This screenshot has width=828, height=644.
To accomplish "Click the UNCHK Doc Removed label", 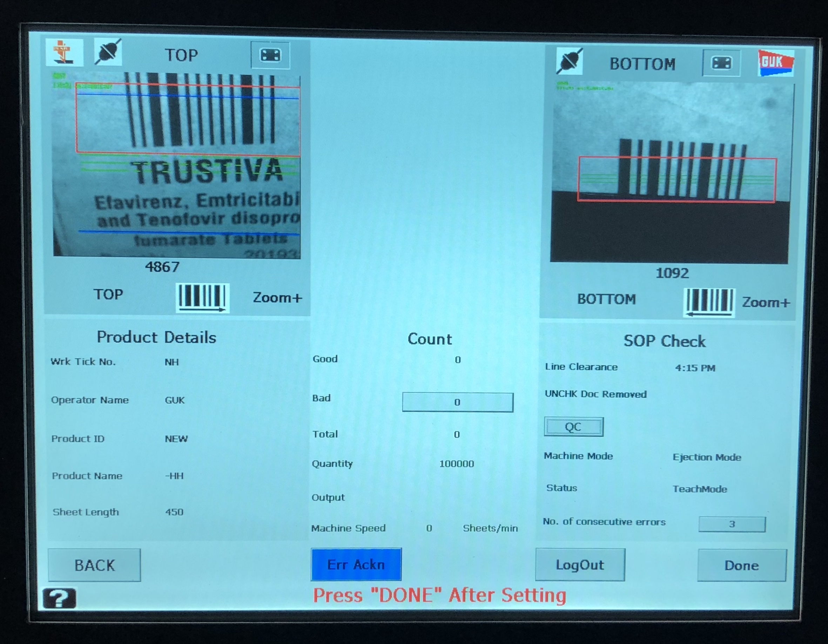I will coord(595,394).
